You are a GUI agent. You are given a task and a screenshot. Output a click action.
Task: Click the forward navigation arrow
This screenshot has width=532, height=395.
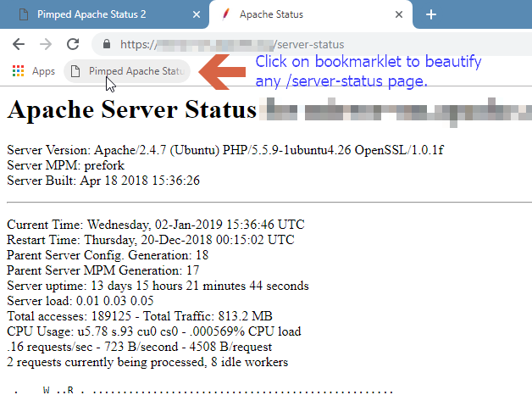[x=46, y=44]
